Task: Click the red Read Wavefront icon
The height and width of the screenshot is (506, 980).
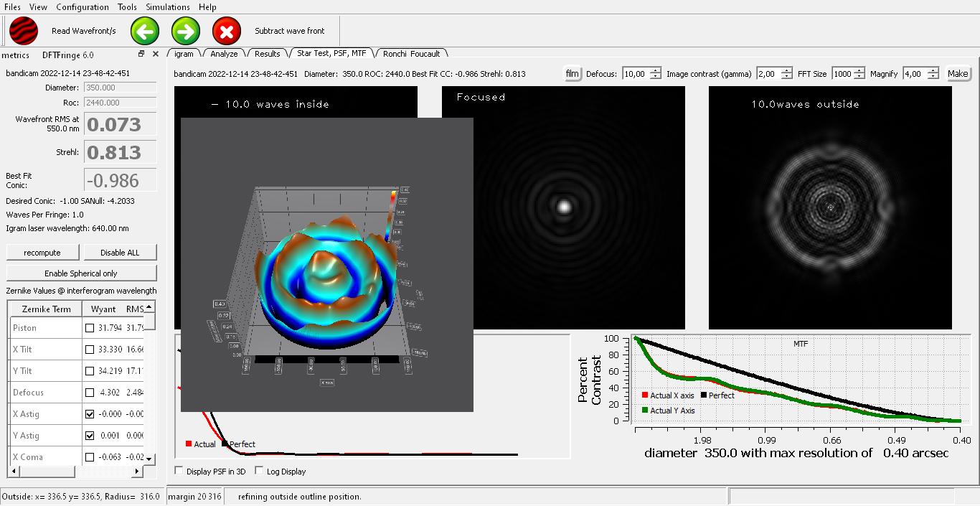Action: [24, 31]
